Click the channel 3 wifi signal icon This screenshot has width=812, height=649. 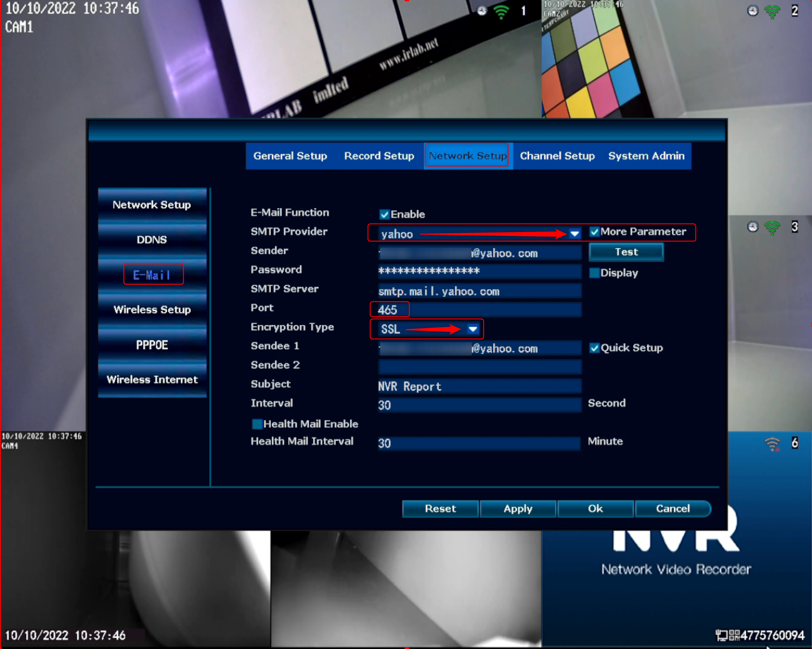pyautogui.click(x=772, y=228)
